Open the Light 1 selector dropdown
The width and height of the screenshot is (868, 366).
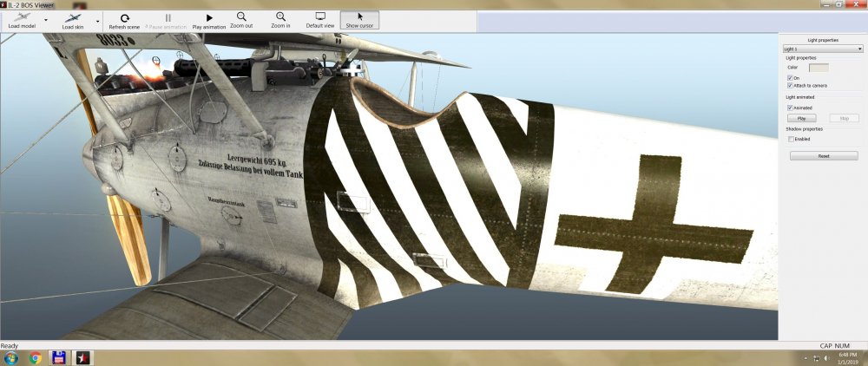(824, 49)
